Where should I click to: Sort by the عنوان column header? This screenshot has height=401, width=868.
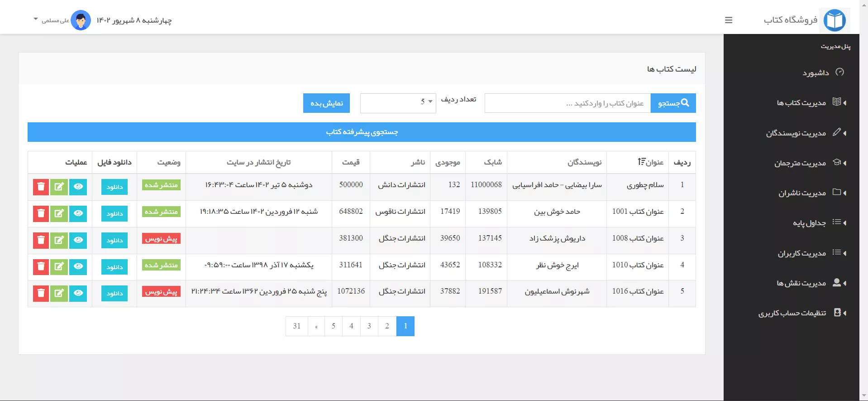(651, 162)
